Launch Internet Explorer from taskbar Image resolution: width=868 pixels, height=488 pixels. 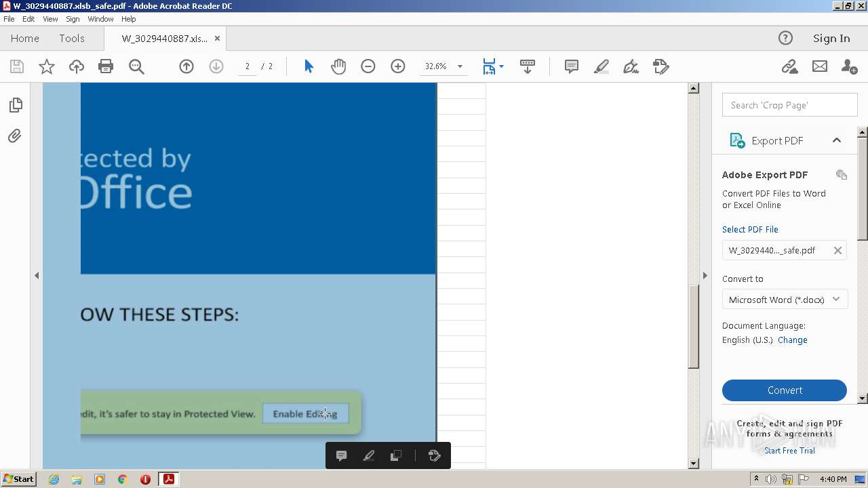point(54,479)
